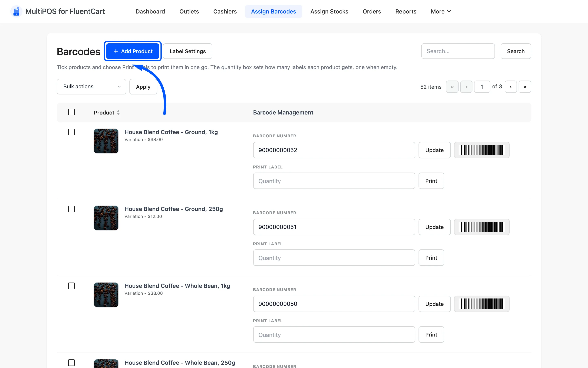Click the barcode image for 90000000052
The height and width of the screenshot is (368, 588).
(482, 150)
